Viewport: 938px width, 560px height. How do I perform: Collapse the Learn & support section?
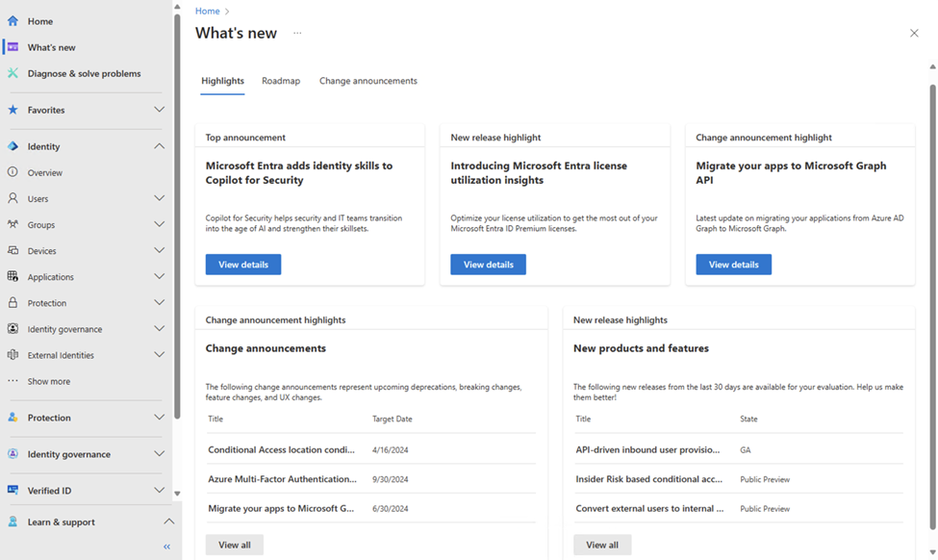point(168,522)
